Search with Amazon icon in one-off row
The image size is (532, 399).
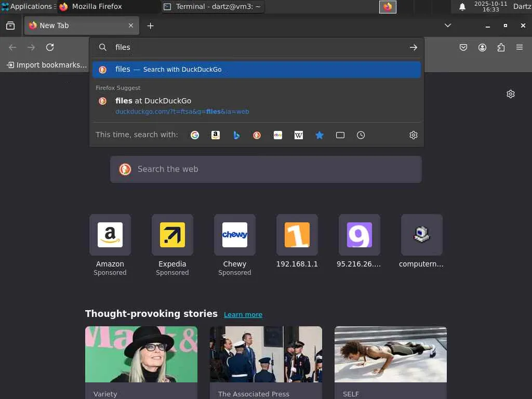216,135
